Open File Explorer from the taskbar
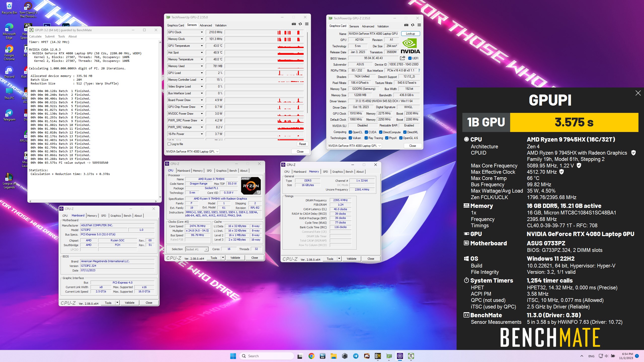The height and width of the screenshot is (362, 644). pyautogui.click(x=334, y=356)
